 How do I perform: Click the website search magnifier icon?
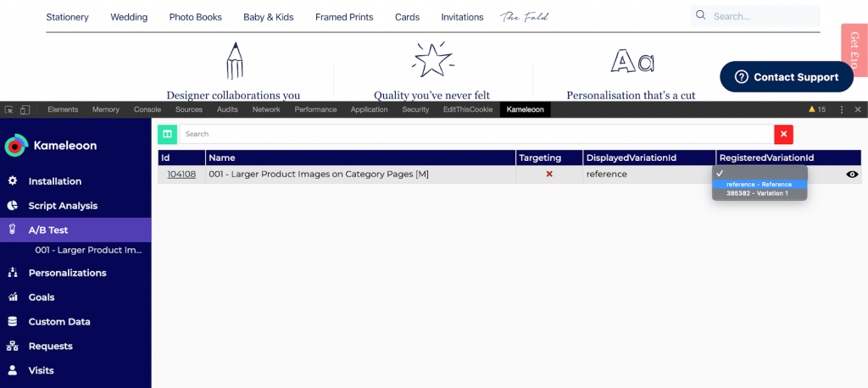700,15
